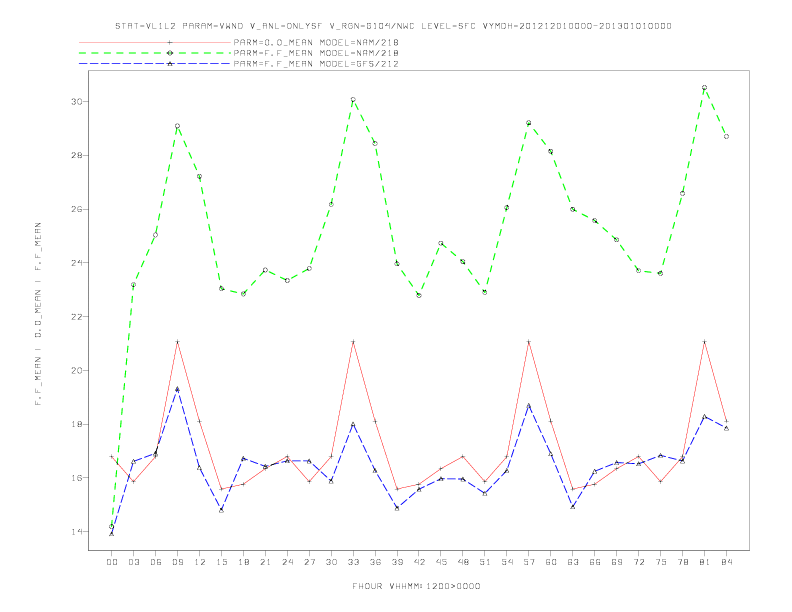The height and width of the screenshot is (612, 792).
Task: Click x-axis forecast hour label 42
Action: [419, 562]
